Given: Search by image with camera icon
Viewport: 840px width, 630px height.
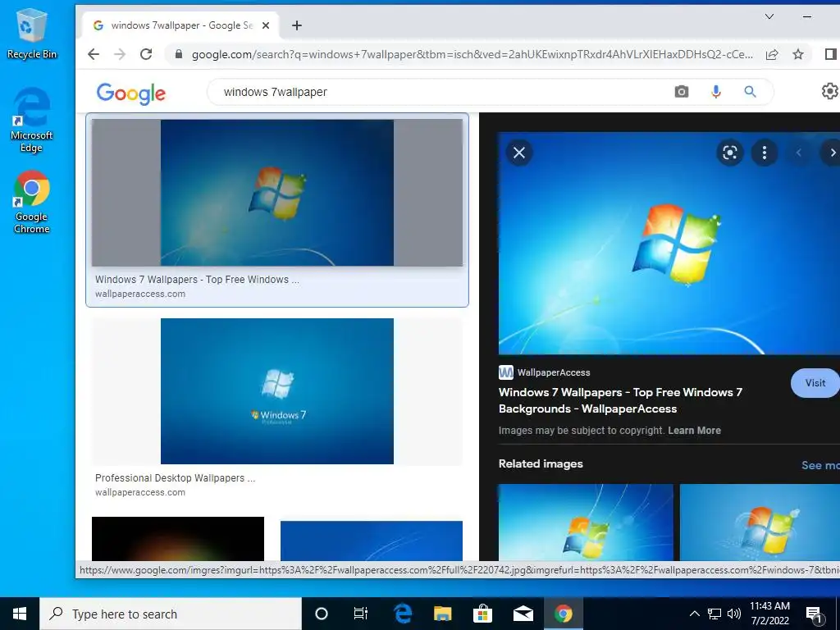Looking at the screenshot, I should [682, 92].
